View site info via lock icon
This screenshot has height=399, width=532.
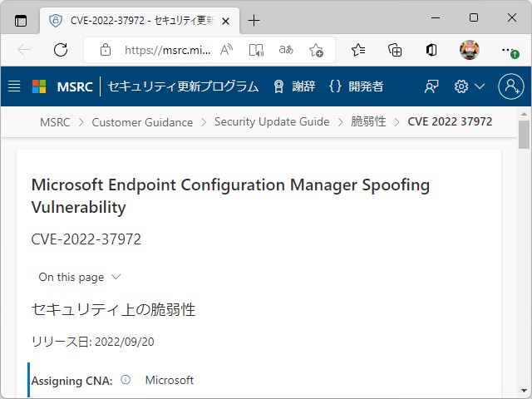click(106, 50)
